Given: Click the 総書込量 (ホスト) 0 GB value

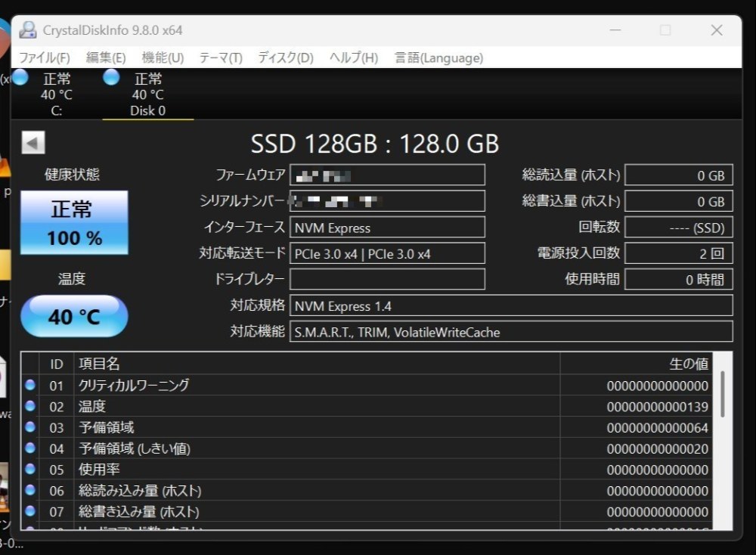Looking at the screenshot, I should [x=679, y=201].
